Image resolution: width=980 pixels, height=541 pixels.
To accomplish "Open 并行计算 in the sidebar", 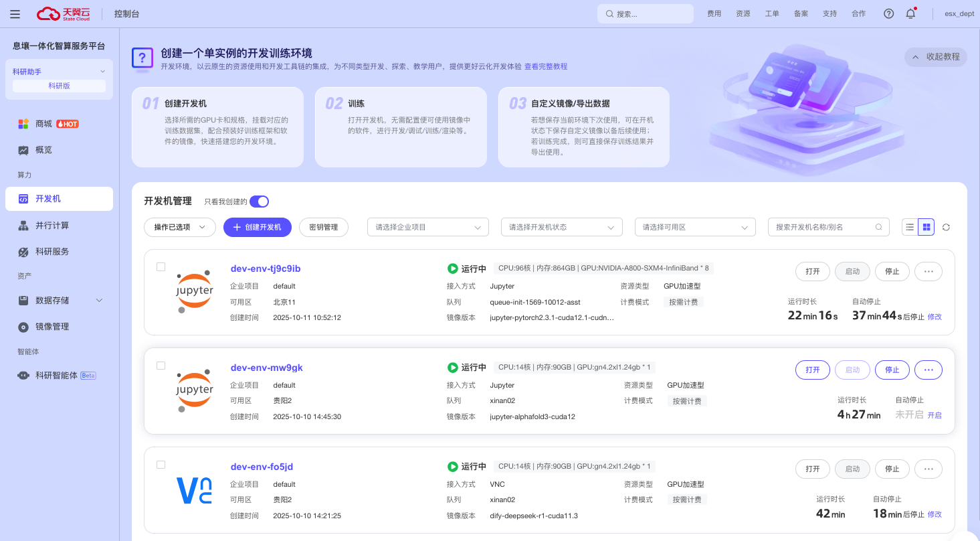I will (x=52, y=226).
